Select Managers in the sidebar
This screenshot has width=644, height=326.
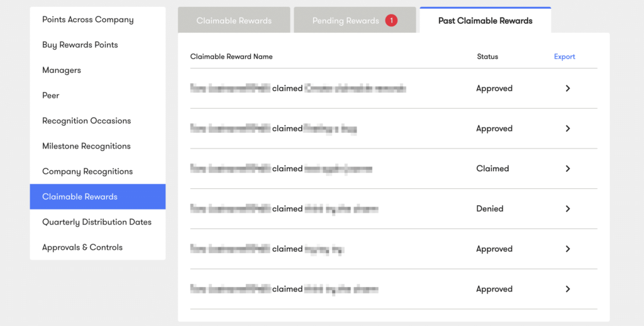tap(97, 70)
